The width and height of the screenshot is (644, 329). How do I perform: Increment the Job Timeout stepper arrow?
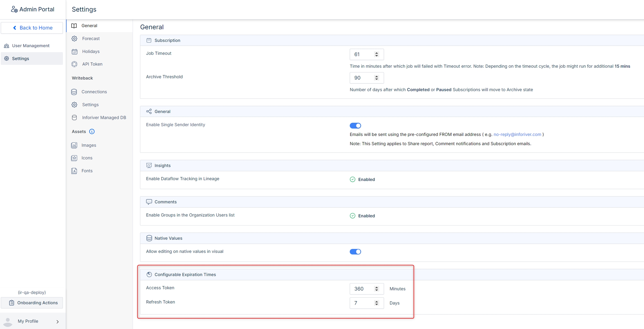(x=377, y=53)
